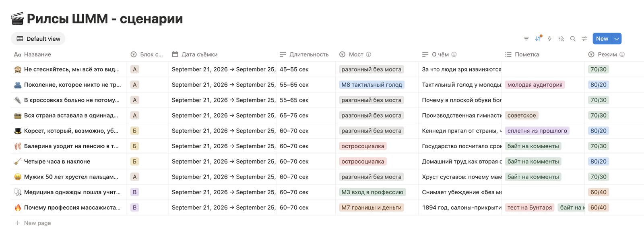Open the lightning bolt automations icon
The width and height of the screenshot is (644, 245).
549,39
